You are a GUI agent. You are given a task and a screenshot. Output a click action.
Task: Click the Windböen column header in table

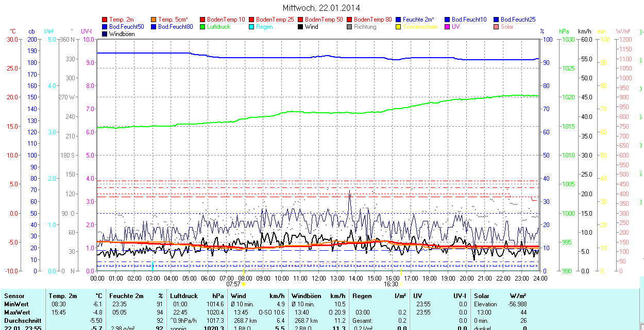[x=306, y=296]
